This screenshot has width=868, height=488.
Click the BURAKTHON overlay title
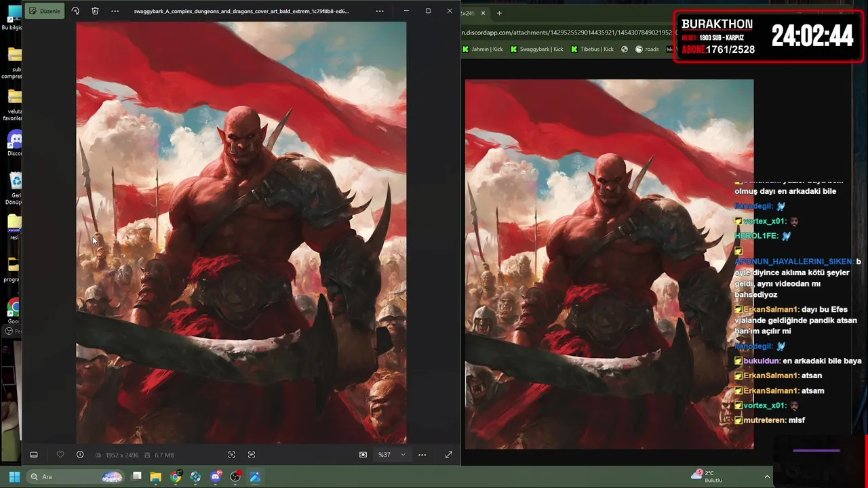click(x=717, y=24)
